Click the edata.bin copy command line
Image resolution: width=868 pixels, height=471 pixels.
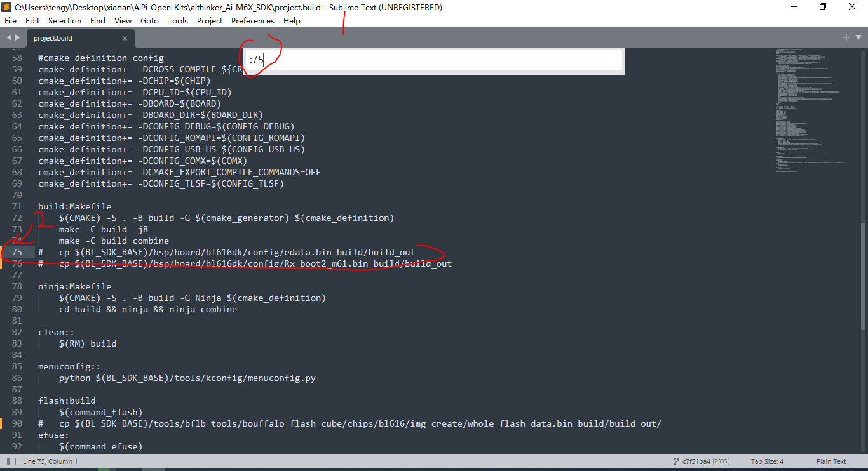[x=227, y=252]
